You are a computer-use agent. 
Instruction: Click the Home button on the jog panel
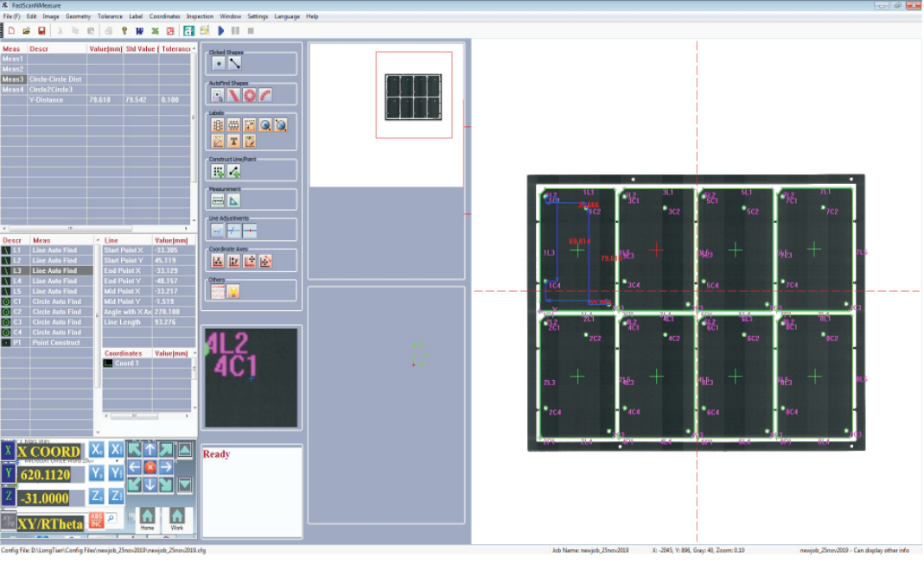pyautogui.click(x=147, y=518)
